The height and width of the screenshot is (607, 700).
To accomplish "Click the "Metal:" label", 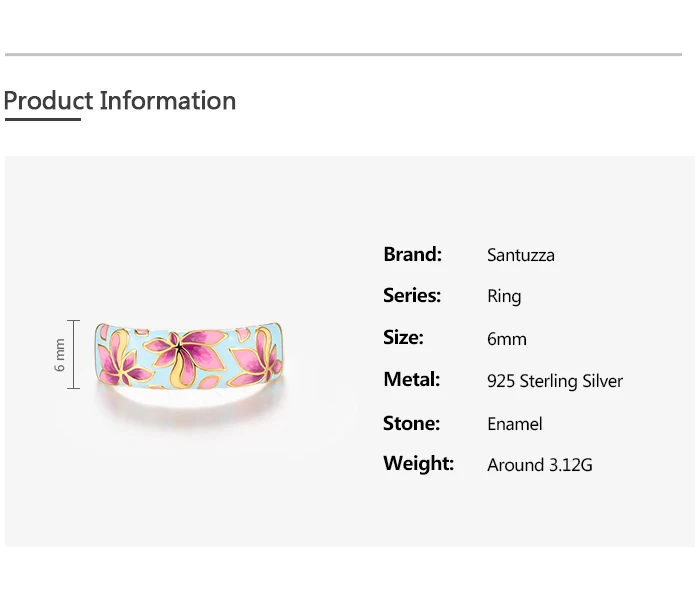I will click(x=411, y=380).
